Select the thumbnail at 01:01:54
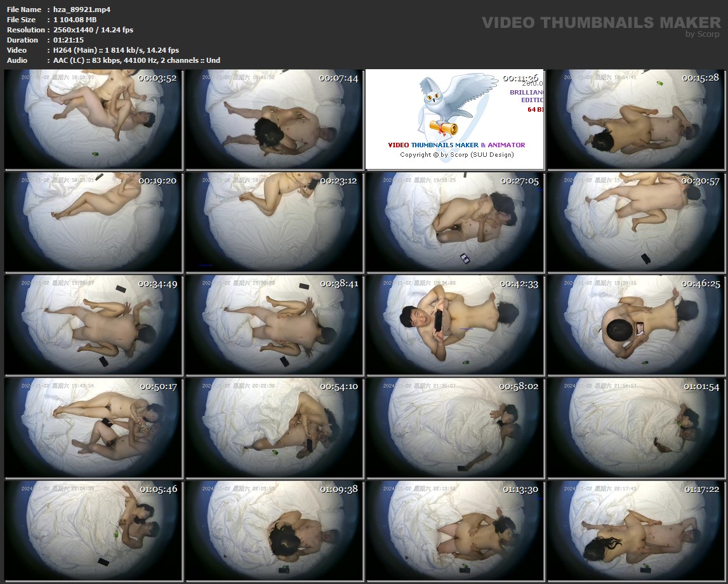 tap(636, 427)
